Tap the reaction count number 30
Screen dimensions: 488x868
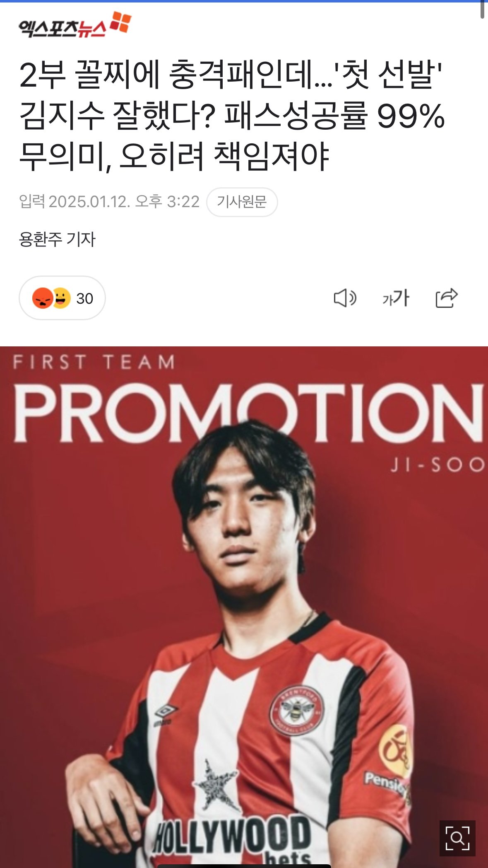pyautogui.click(x=84, y=298)
